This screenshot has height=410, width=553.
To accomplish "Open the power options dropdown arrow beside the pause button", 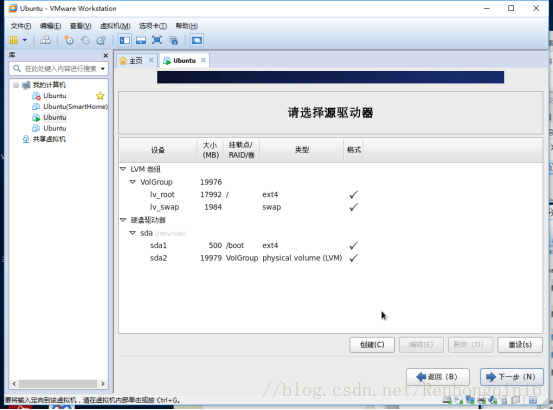I will [25, 40].
